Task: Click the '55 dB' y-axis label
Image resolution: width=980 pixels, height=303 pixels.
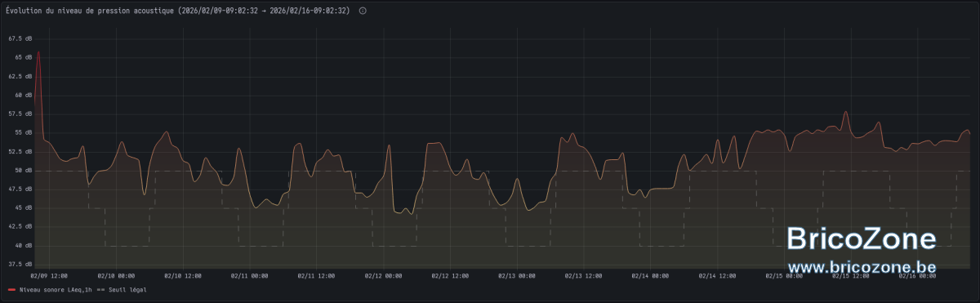Action: 23,132
